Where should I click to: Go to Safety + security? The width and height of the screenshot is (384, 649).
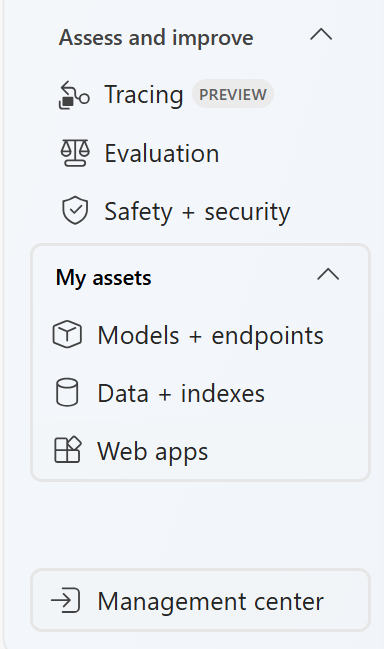pyautogui.click(x=197, y=212)
